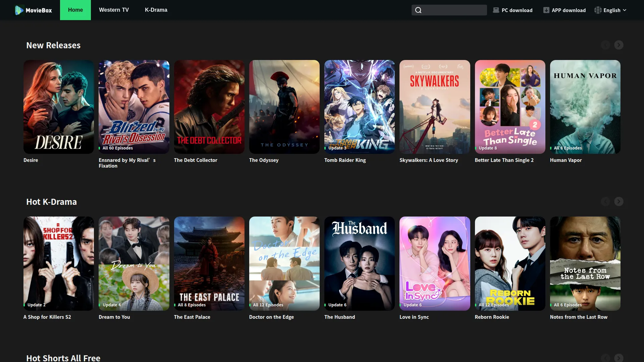Click 'Dream to You' title text
The image size is (644, 362).
click(114, 317)
